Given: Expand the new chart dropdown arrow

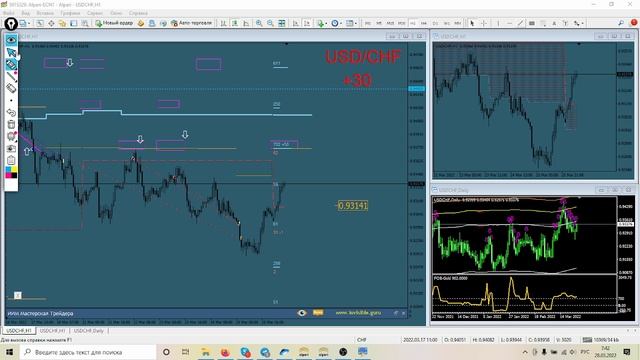Looking at the screenshot, I should [x=29, y=24].
